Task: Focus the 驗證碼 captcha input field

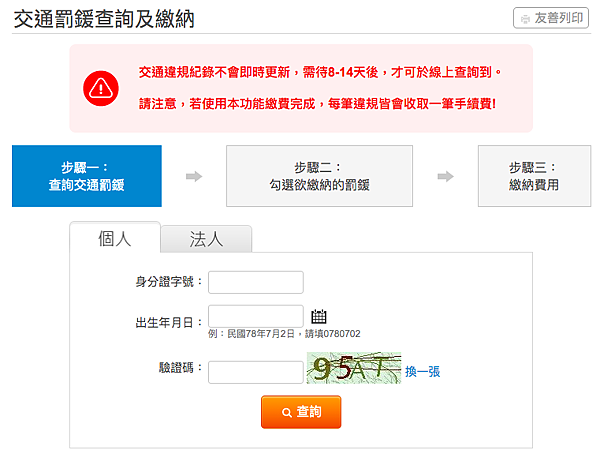Action: (255, 371)
